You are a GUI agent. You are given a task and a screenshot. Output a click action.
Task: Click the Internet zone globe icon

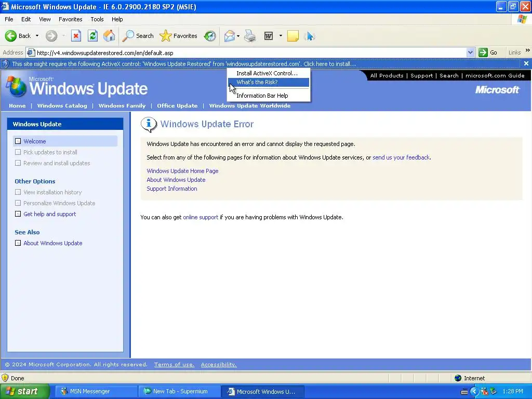point(458,378)
